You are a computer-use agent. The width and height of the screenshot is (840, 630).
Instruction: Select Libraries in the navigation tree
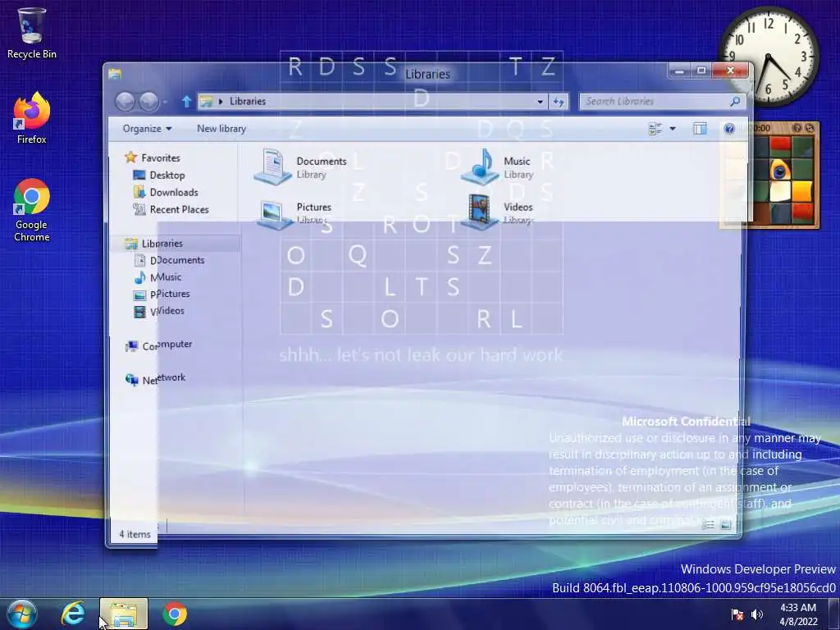point(154,243)
